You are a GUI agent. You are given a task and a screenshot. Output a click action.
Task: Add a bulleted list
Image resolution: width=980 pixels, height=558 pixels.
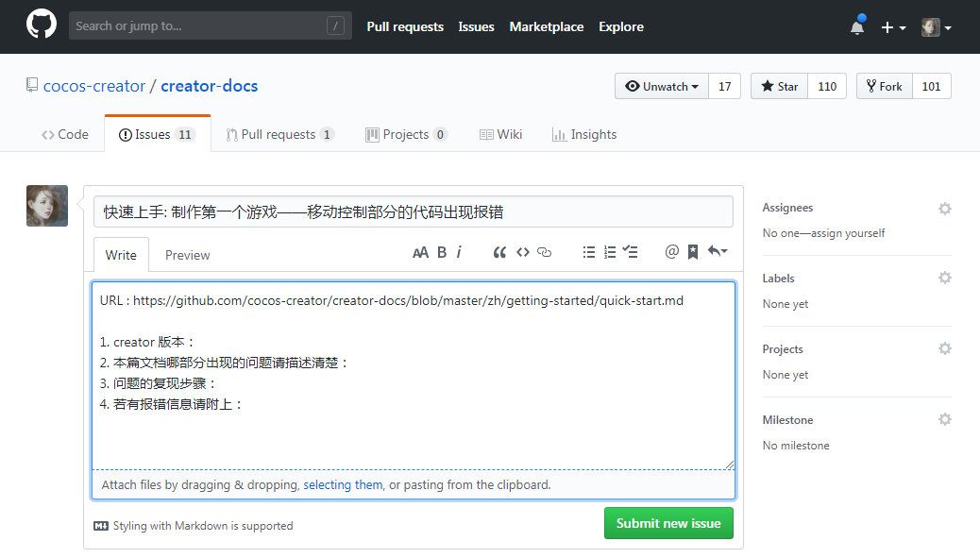click(x=589, y=252)
